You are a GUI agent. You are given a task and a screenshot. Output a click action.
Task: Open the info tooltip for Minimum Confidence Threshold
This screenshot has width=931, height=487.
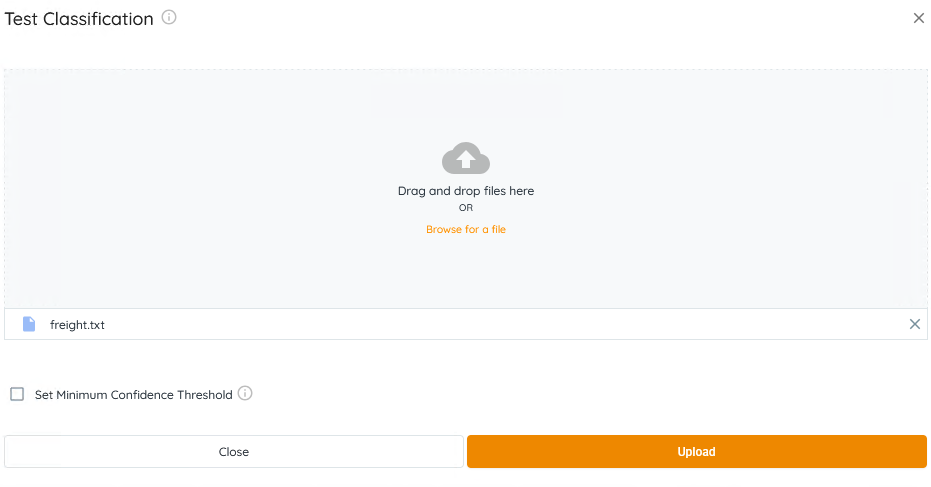pos(245,394)
